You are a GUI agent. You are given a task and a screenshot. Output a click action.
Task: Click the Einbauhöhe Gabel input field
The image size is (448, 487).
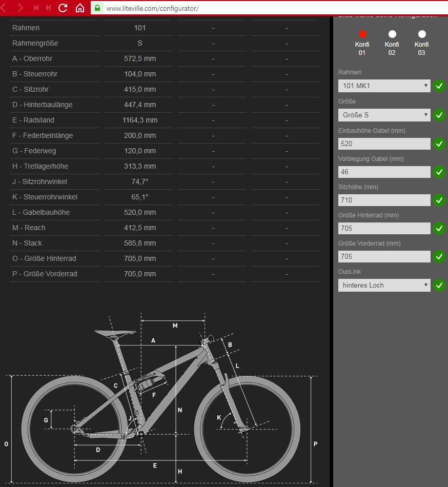coord(384,144)
